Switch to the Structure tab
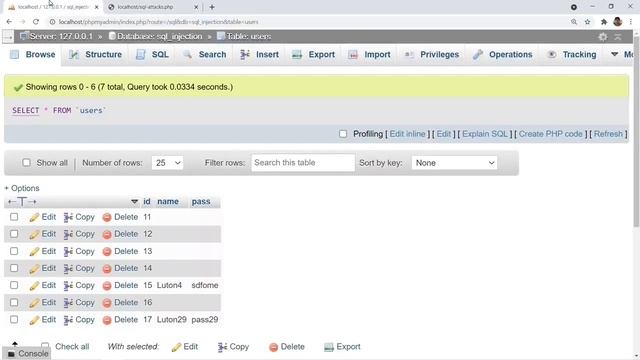Image resolution: width=640 pixels, height=360 pixels. (96, 55)
